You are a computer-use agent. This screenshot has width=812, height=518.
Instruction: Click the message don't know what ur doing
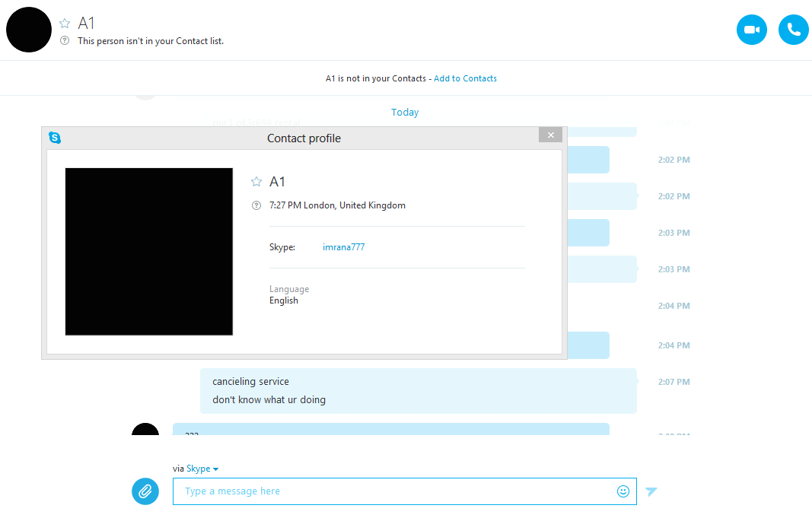point(269,399)
